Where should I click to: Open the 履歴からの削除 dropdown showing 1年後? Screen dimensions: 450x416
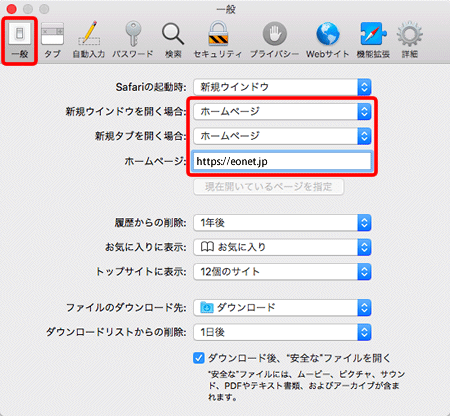(282, 223)
